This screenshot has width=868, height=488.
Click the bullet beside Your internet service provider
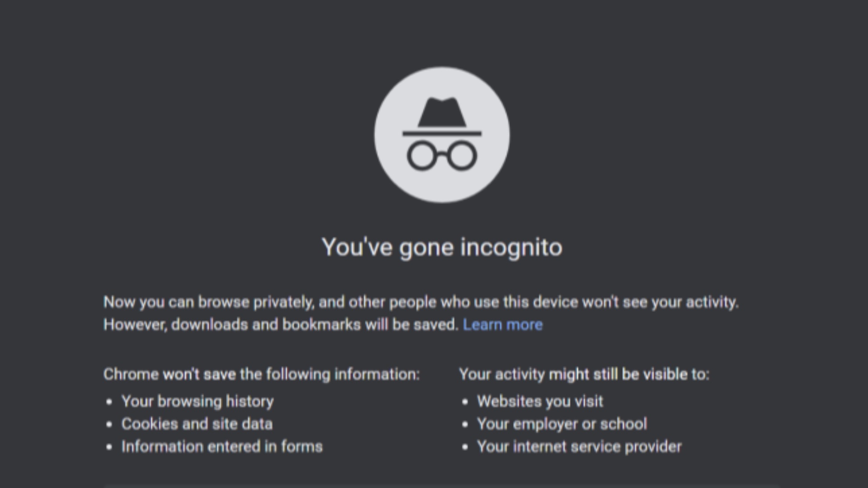pos(464,446)
